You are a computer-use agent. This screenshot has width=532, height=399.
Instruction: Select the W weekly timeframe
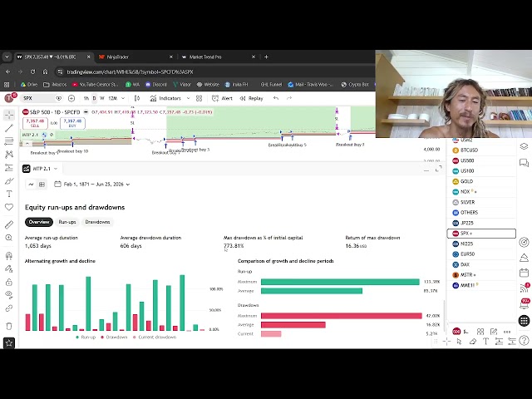[x=101, y=98]
